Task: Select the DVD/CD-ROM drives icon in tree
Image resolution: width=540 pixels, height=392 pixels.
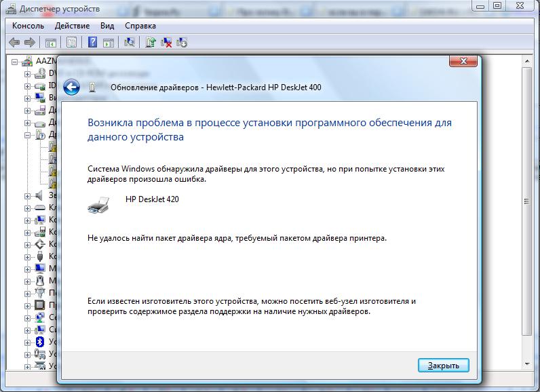Action: [x=40, y=73]
